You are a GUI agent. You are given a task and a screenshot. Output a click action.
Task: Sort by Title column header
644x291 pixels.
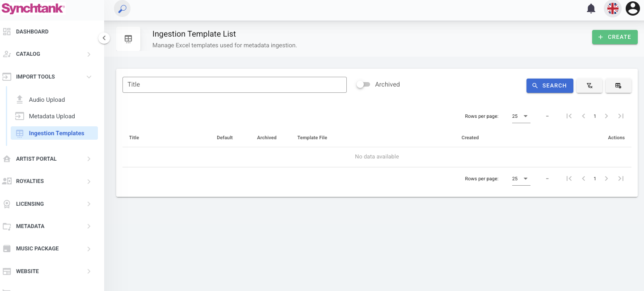point(134,137)
